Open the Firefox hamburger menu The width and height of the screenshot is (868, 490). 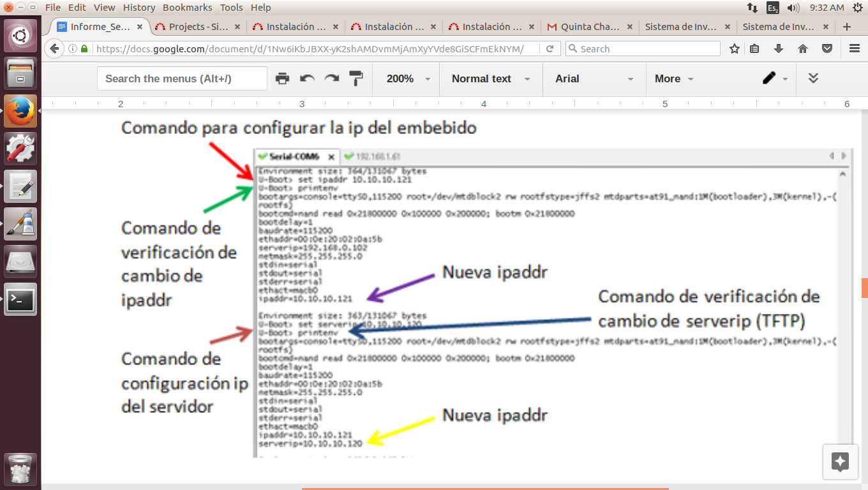point(854,48)
